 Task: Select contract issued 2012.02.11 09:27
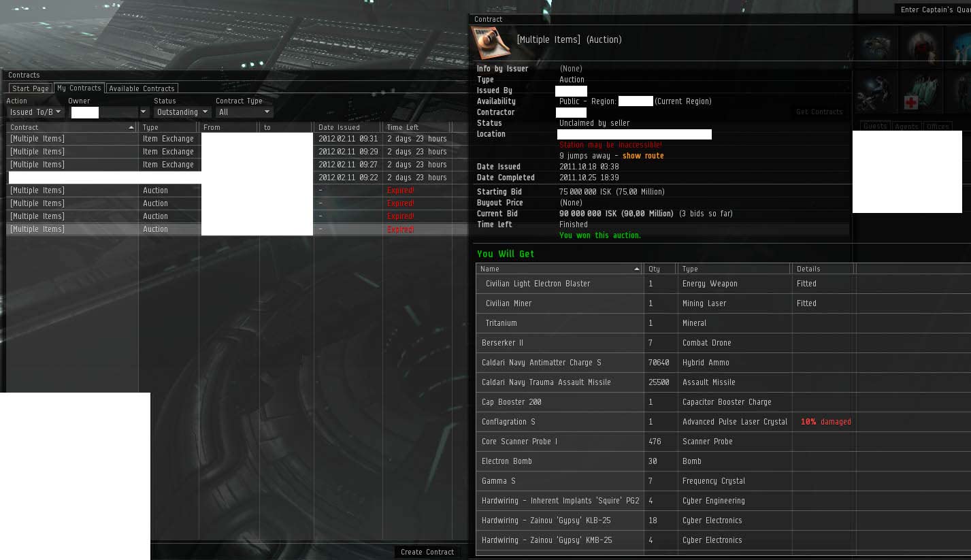tap(237, 165)
